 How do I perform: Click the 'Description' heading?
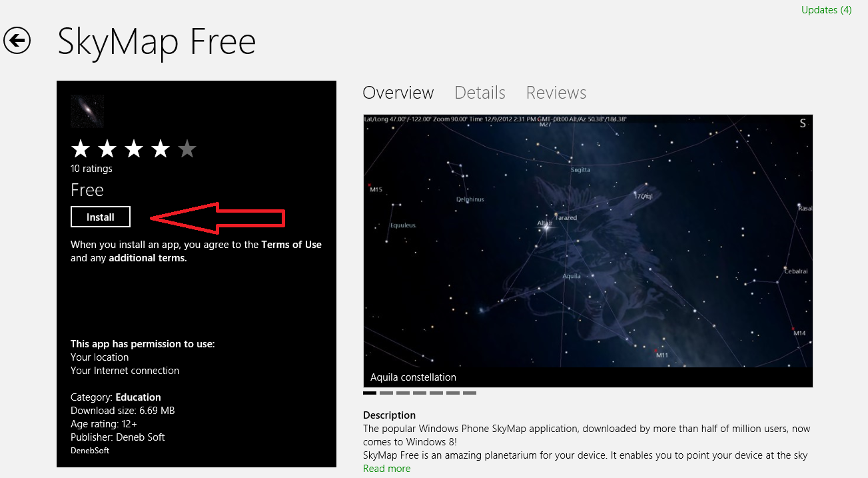pos(389,415)
